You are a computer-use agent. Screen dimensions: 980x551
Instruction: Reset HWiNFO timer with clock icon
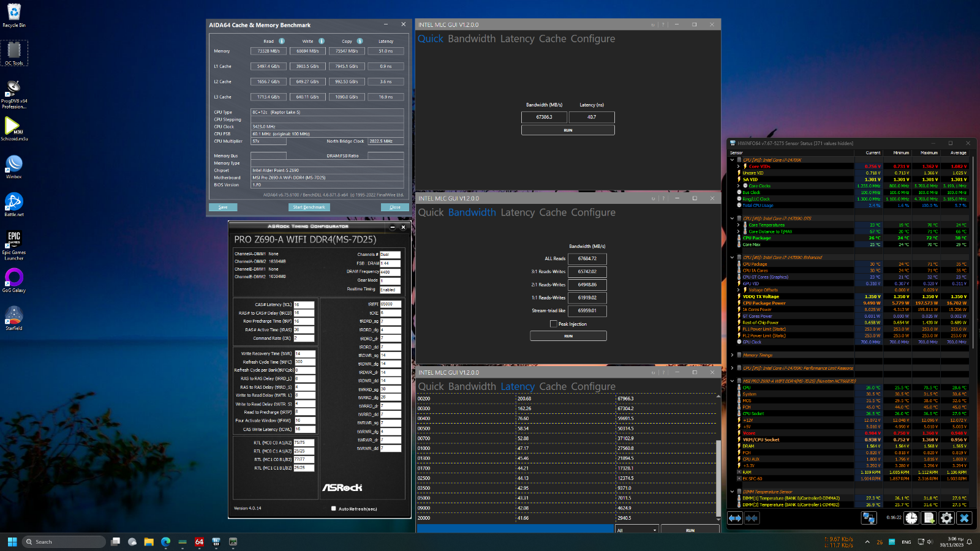pyautogui.click(x=911, y=518)
